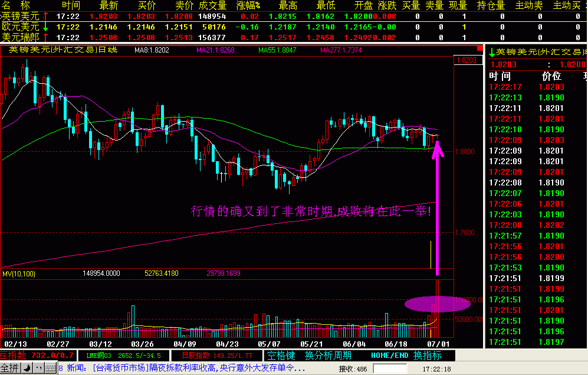This screenshot has height=375, width=588.
Task: Click the 涨幅% column header
Action: (x=248, y=6)
